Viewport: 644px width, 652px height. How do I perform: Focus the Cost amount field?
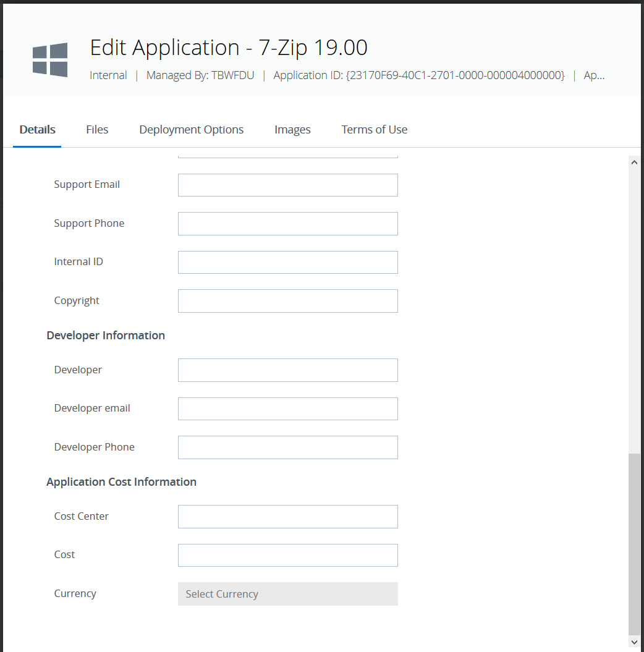[288, 555]
